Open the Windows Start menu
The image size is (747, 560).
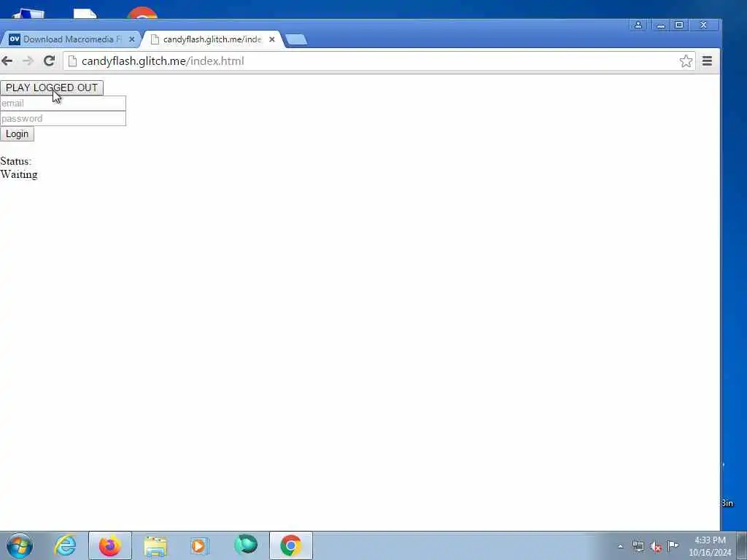coord(20,545)
